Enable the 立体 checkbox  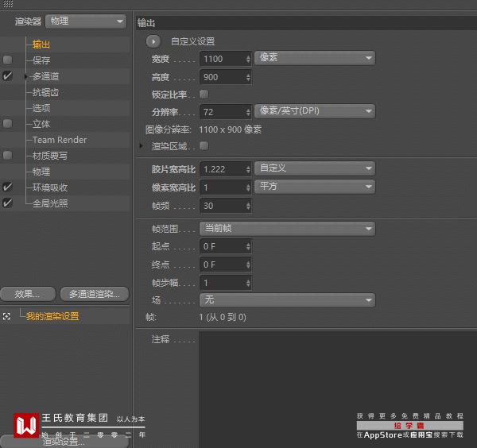[x=7, y=123]
